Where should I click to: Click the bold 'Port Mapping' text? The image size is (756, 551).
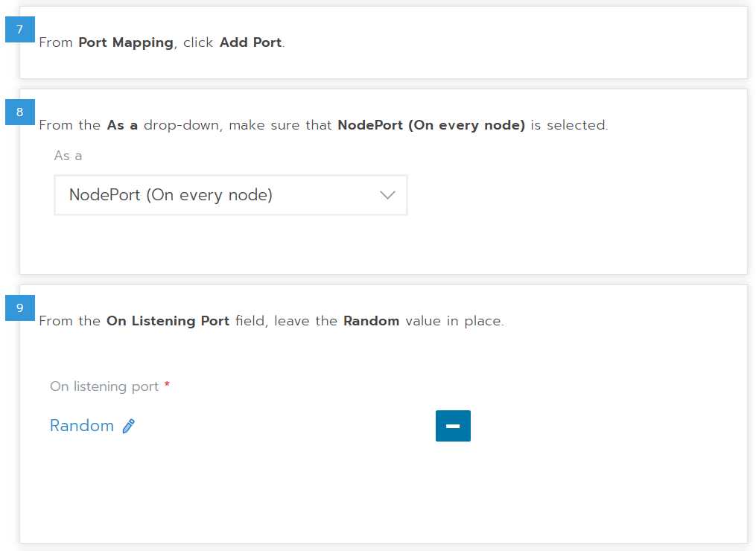tap(126, 43)
